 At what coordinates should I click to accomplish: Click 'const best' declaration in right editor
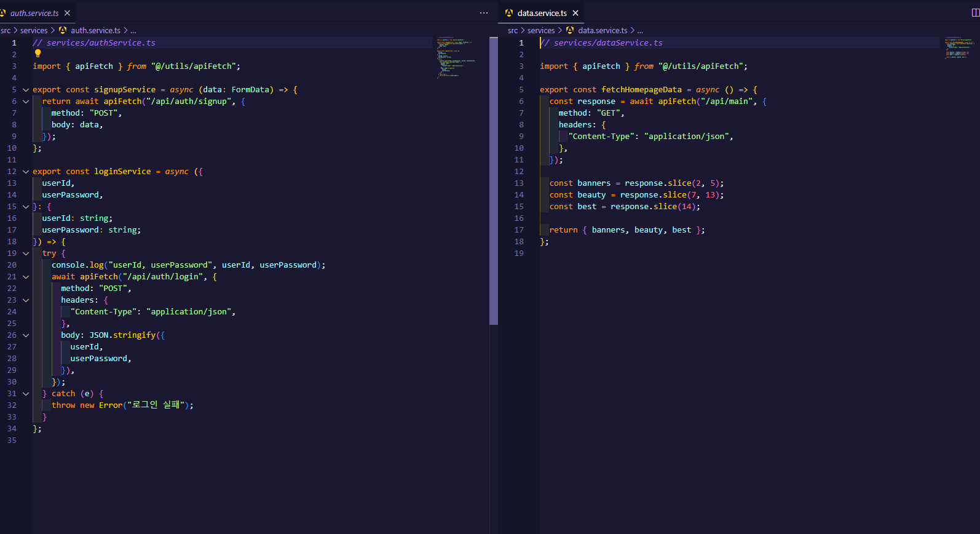click(573, 207)
